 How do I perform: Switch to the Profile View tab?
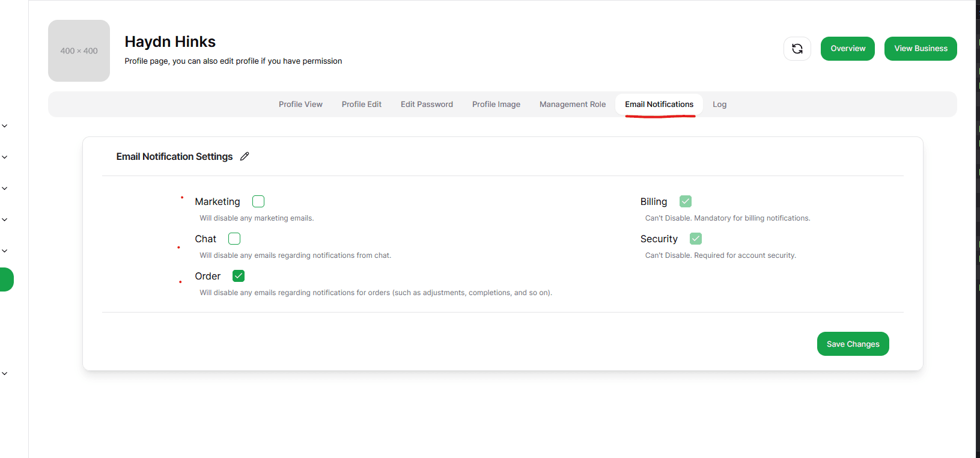tap(300, 105)
